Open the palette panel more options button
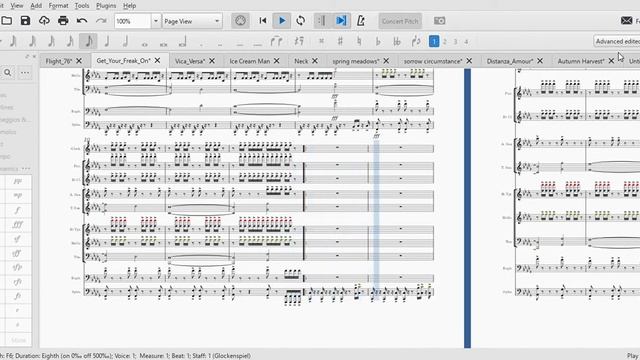This screenshot has width=640, height=360. pos(25,73)
